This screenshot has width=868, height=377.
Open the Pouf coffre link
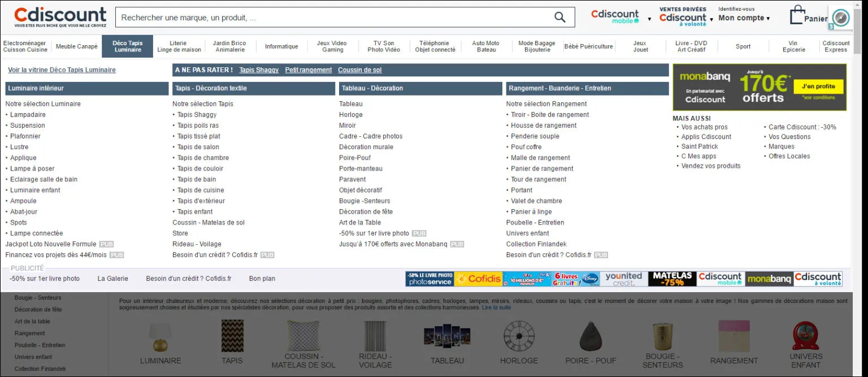526,147
